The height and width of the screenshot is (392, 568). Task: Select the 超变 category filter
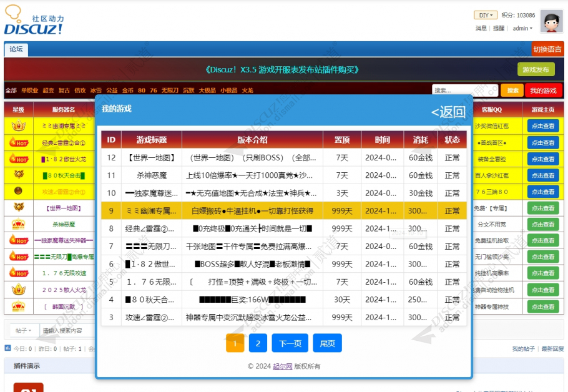tap(48, 91)
